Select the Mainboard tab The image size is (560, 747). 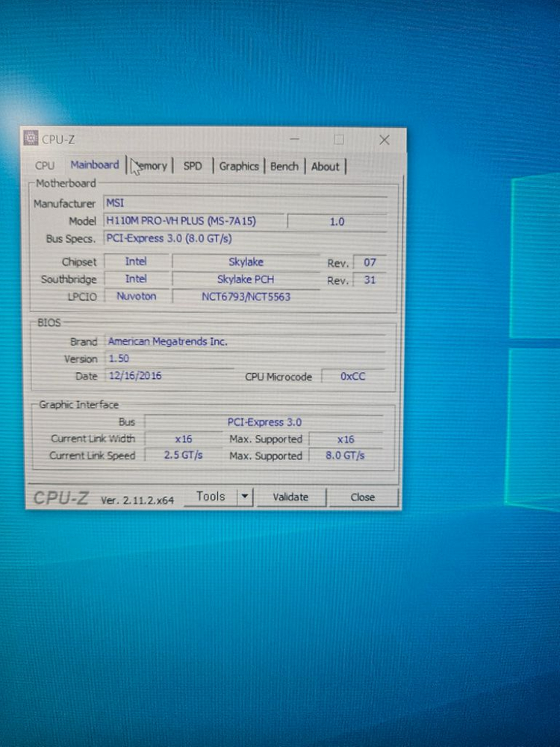tap(95, 165)
